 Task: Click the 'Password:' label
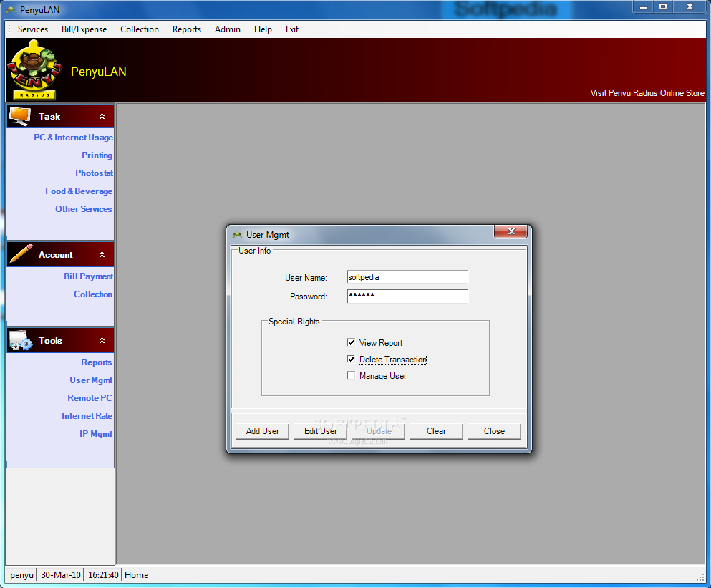[309, 297]
